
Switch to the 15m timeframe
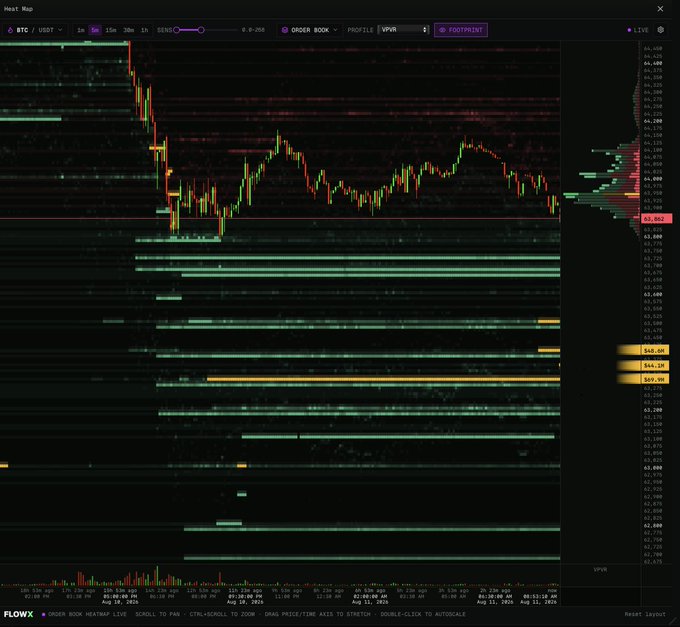pos(111,30)
